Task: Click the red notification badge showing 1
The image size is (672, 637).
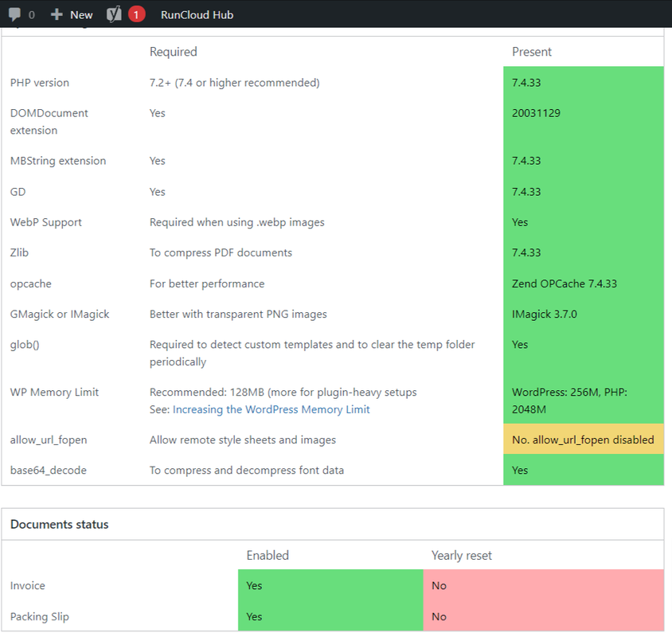Action: coord(136,14)
